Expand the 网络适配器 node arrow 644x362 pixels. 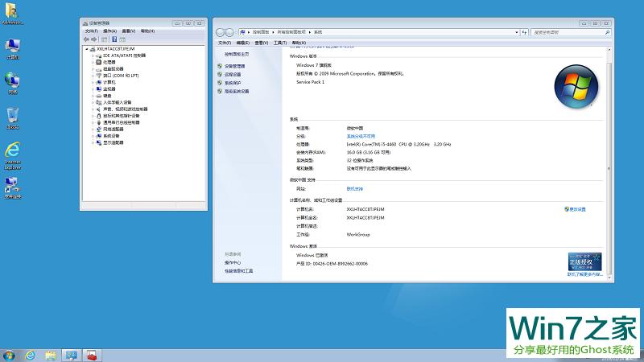93,130
